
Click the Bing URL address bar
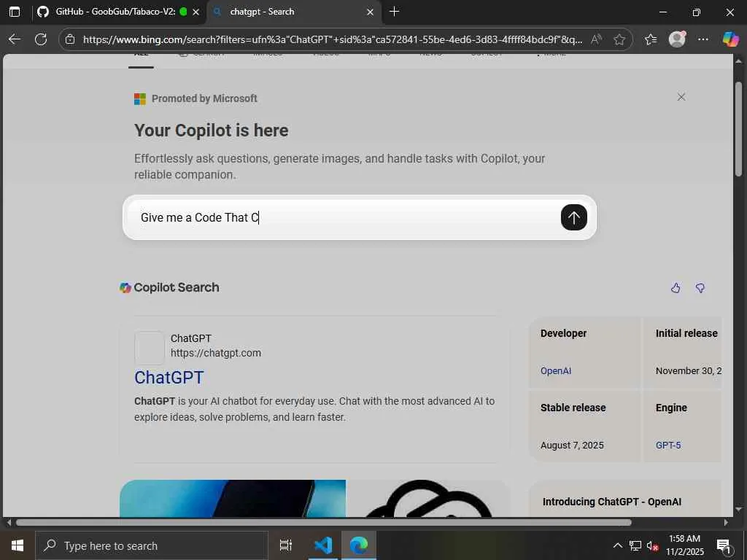point(332,39)
